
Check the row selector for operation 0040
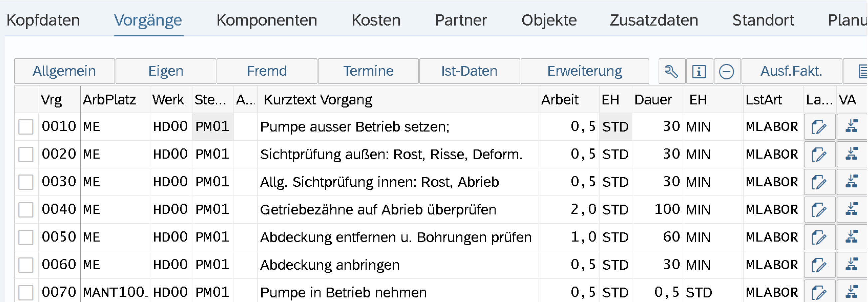(26, 209)
